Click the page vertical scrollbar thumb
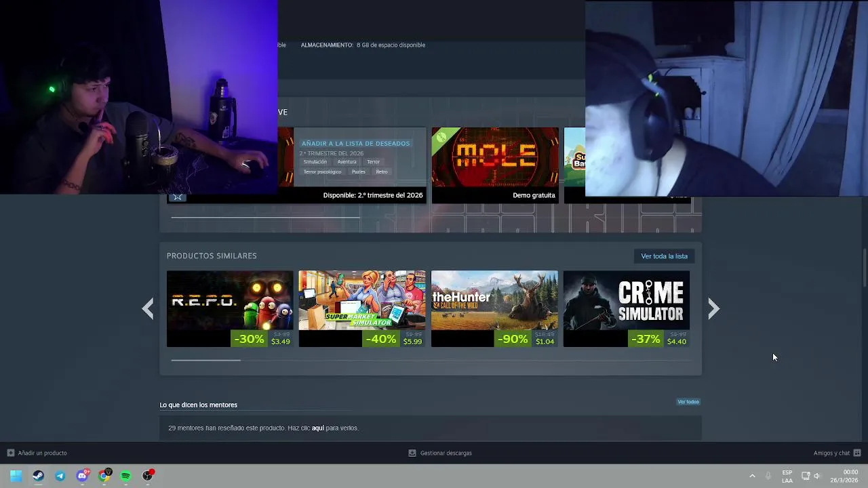 pos(865,268)
